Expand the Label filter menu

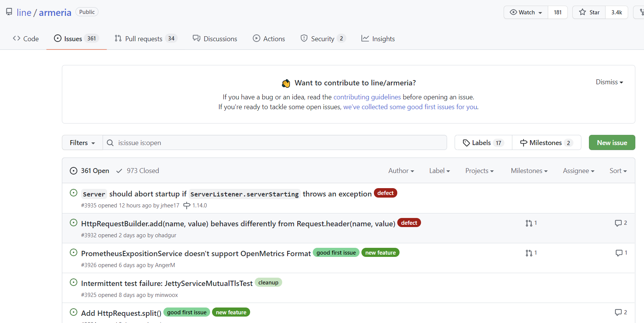coord(440,171)
